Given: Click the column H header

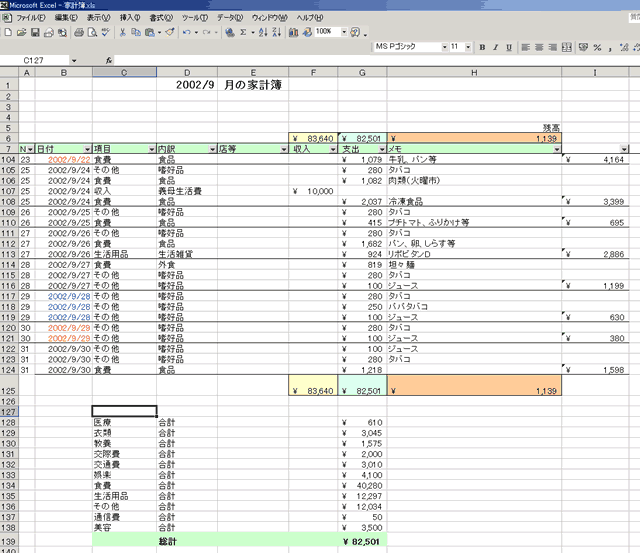Looking at the screenshot, I should (x=474, y=73).
